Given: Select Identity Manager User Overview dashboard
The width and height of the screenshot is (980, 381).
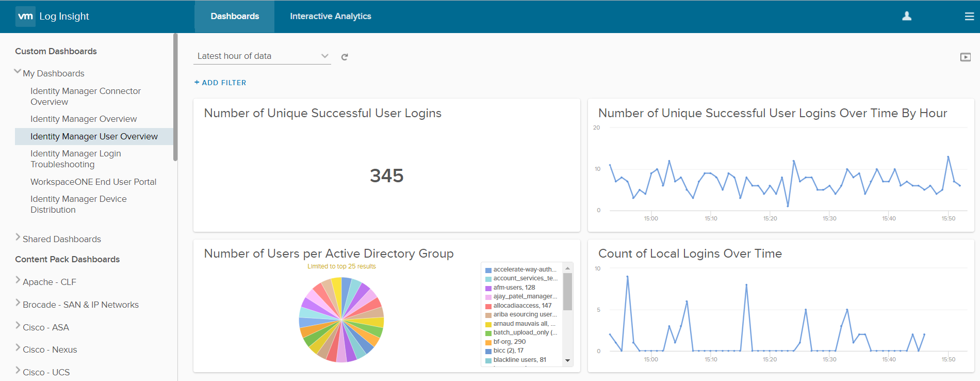Looking at the screenshot, I should point(94,136).
